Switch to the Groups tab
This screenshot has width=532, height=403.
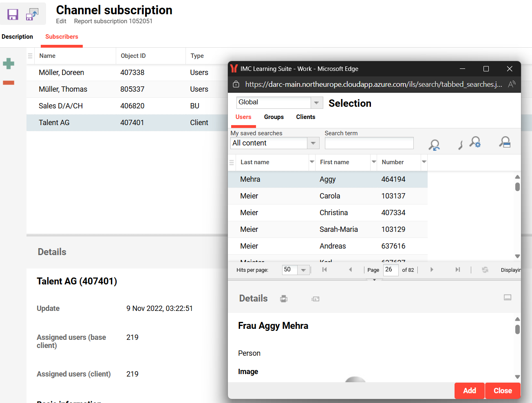[274, 117]
